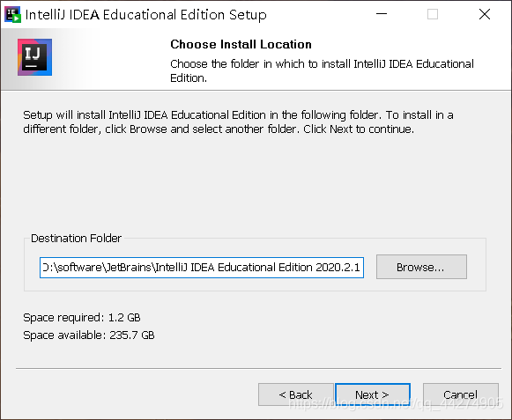Click the Destination Folder group label
The width and height of the screenshot is (512, 420).
pos(76,239)
